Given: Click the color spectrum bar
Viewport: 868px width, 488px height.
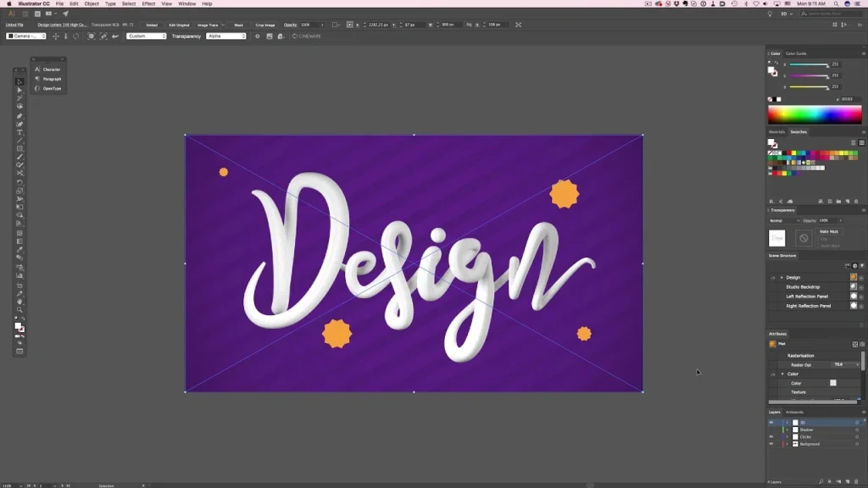Looking at the screenshot, I should [x=815, y=114].
